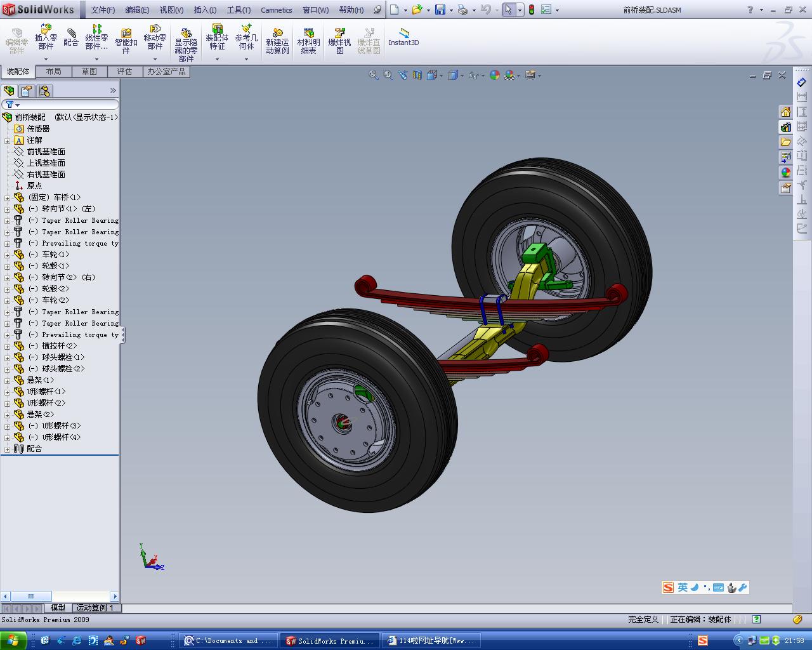Click the Rebuild traffic light icon
The image size is (812, 650).
click(x=532, y=10)
